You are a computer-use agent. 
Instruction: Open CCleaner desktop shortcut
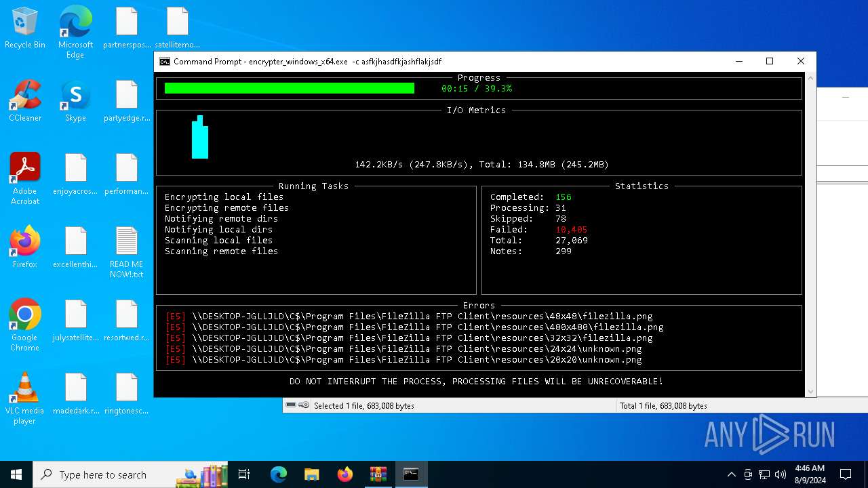pyautogui.click(x=25, y=102)
